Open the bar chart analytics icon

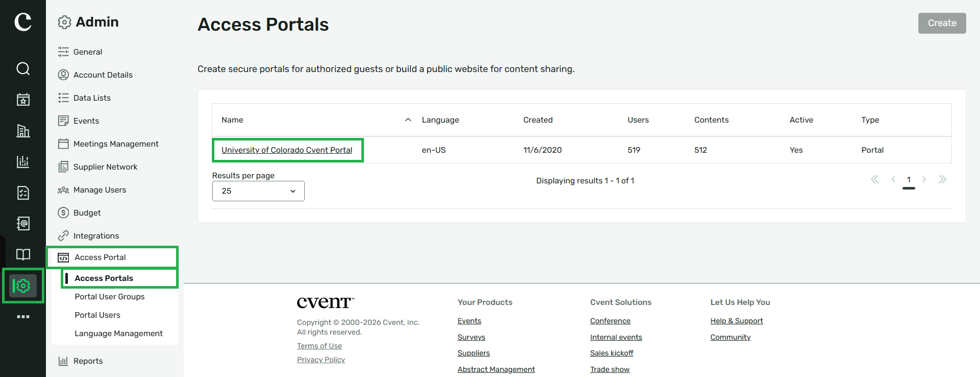tap(23, 162)
